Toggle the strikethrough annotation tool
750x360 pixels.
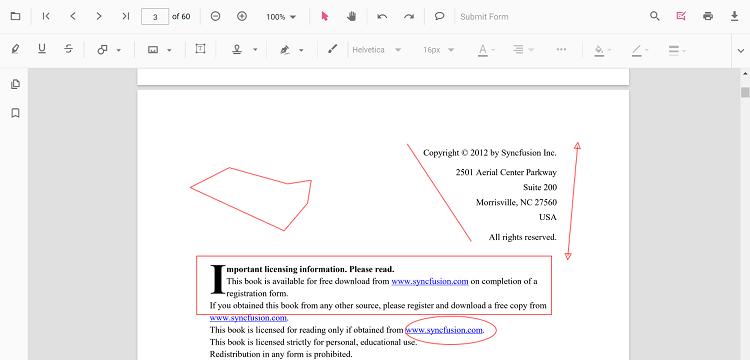pyautogui.click(x=68, y=49)
